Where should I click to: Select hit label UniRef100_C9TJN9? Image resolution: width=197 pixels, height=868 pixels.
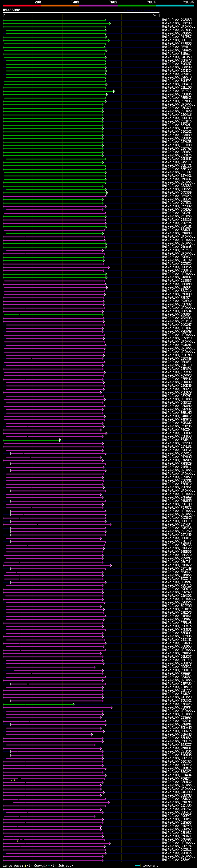[177, 535]
